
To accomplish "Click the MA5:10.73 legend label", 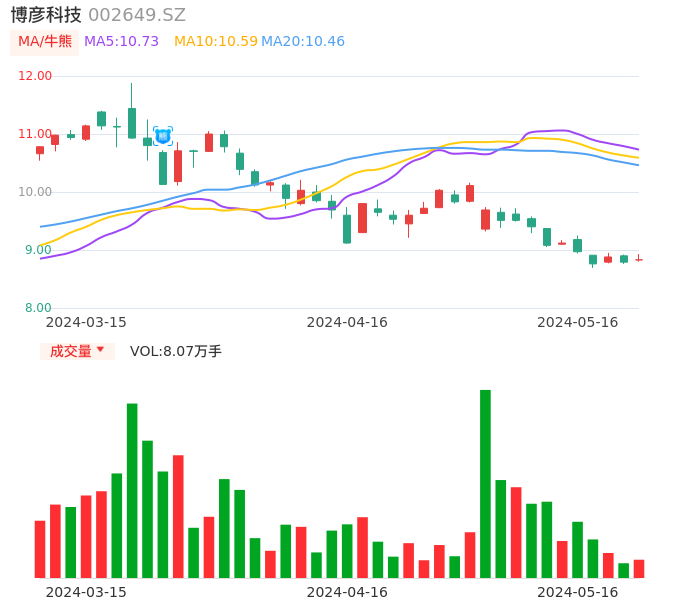I will 121,42.
